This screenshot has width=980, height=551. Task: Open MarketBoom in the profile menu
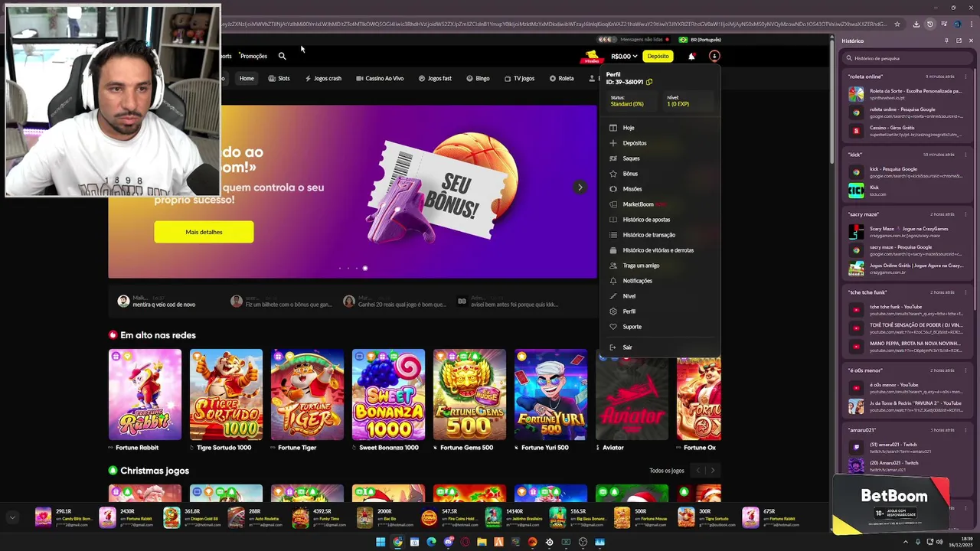pos(638,204)
